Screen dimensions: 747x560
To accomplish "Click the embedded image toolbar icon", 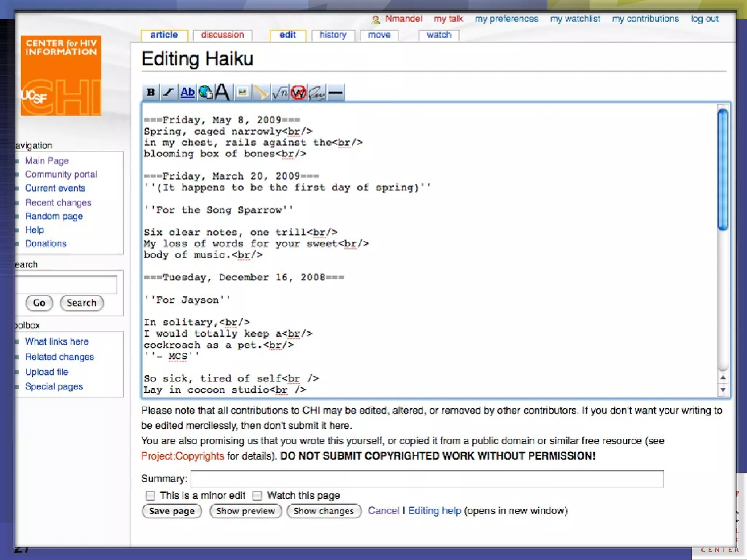I will pos(243,92).
